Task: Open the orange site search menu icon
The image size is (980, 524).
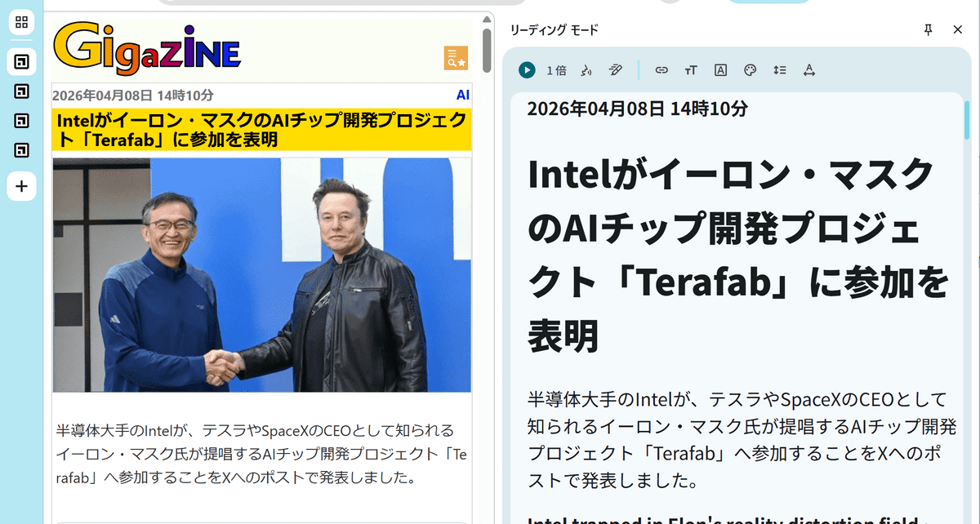Action: 456,58
